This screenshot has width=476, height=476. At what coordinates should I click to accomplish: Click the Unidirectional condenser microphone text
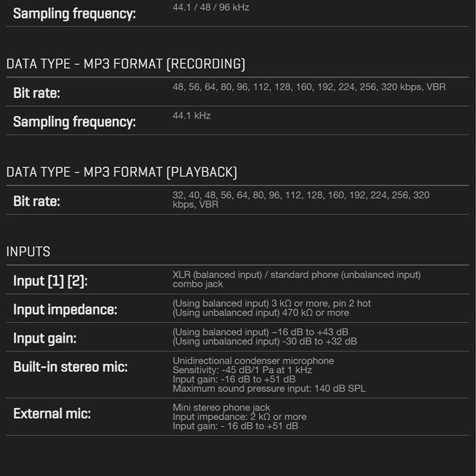253,360
